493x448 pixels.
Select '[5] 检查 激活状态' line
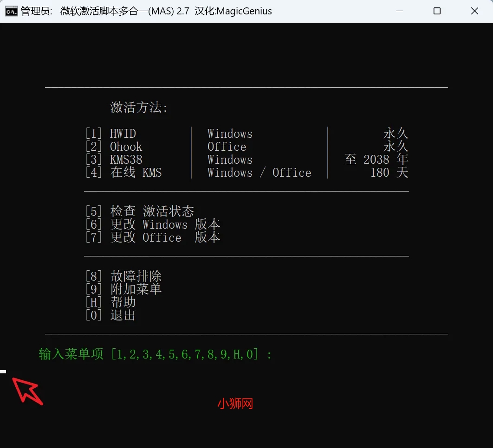(x=140, y=211)
